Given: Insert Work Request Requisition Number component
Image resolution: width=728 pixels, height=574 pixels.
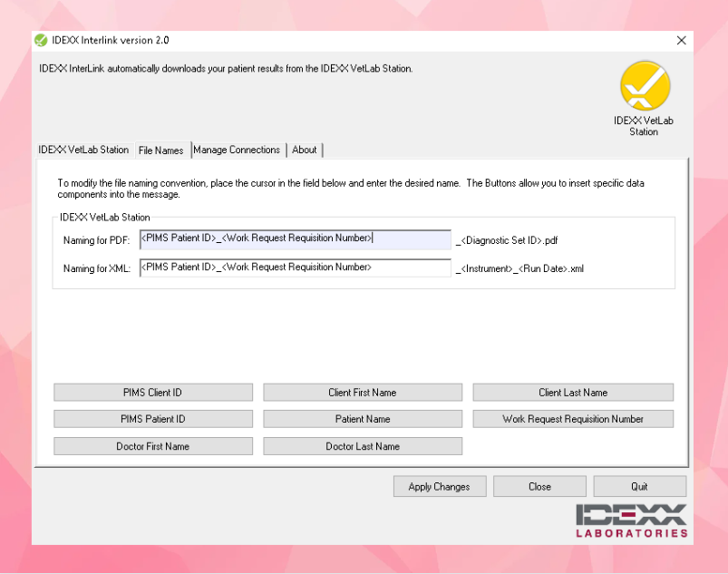Looking at the screenshot, I should tap(573, 419).
